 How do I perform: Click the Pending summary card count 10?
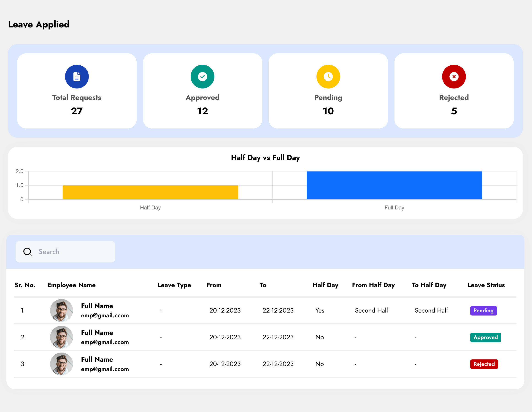[x=328, y=111]
